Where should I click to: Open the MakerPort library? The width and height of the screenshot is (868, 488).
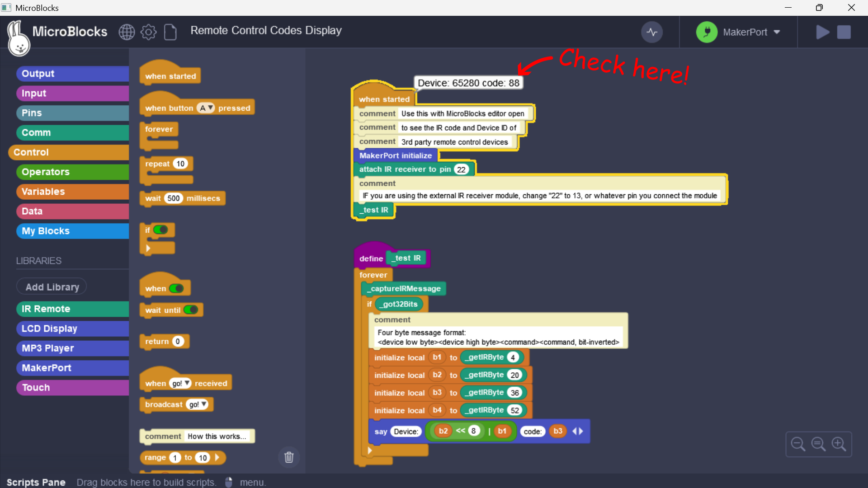[x=72, y=368]
